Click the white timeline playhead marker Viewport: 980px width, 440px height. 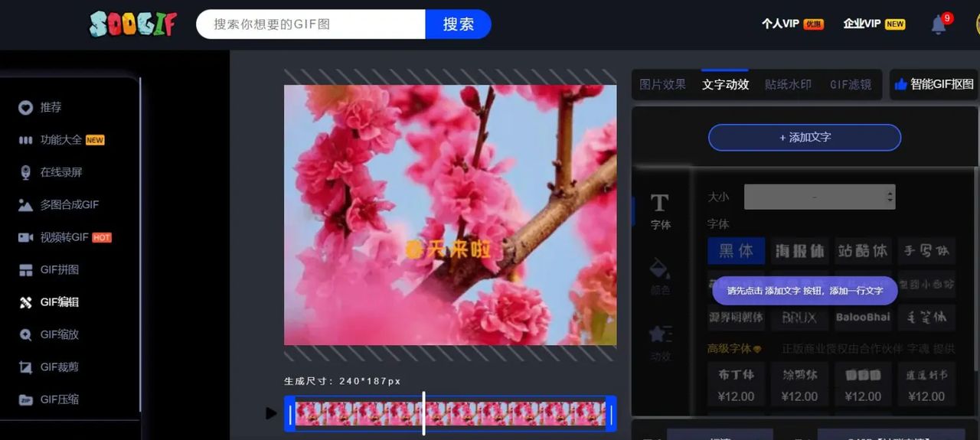point(423,413)
